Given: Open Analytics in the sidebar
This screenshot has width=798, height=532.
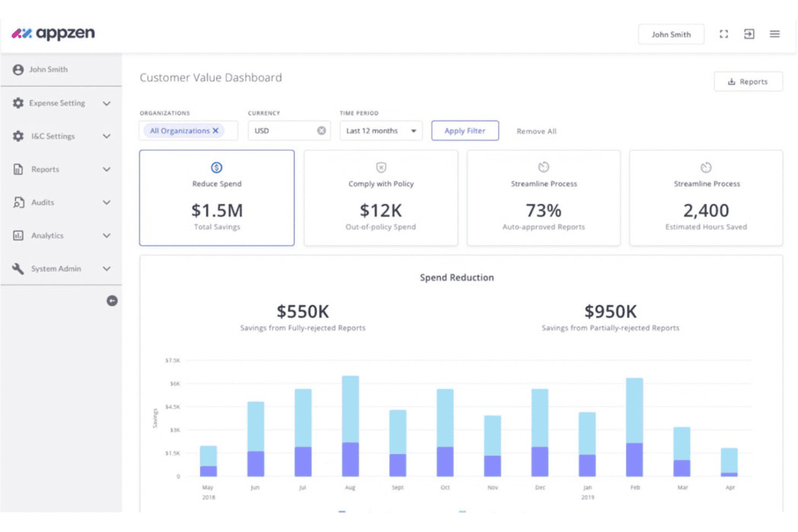Looking at the screenshot, I should pyautogui.click(x=61, y=236).
